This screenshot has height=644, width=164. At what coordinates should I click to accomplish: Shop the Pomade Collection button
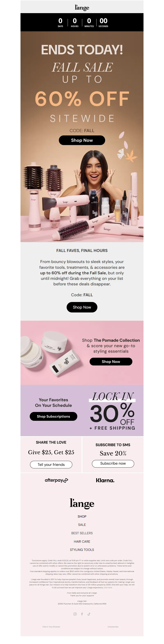tap(111, 361)
